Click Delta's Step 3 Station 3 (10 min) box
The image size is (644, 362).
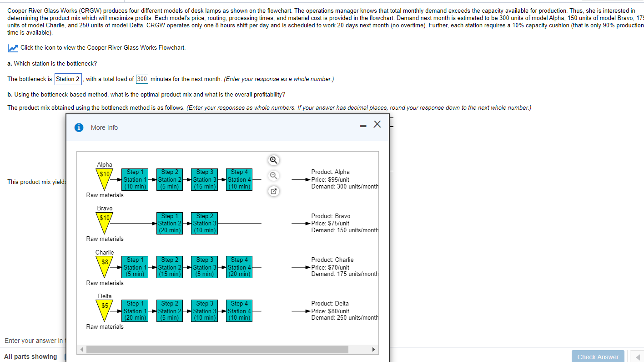click(x=205, y=311)
